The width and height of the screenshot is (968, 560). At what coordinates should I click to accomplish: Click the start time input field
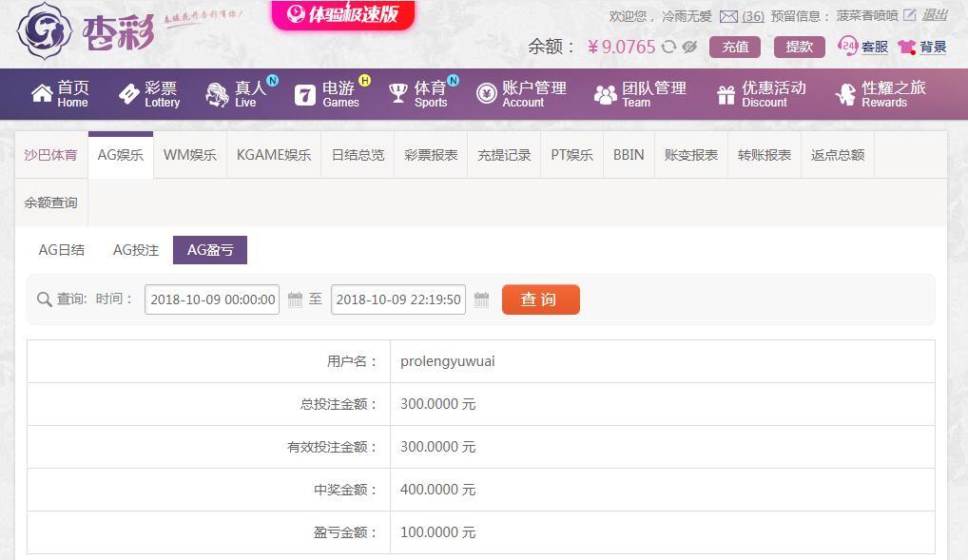tap(212, 299)
